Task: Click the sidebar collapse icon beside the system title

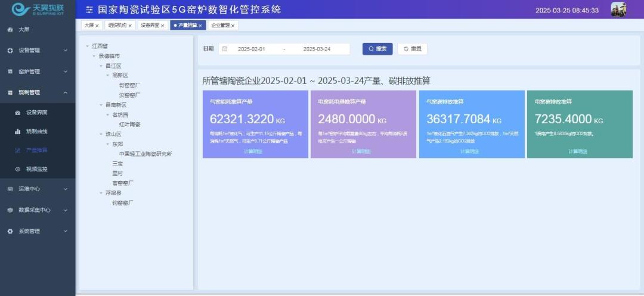Action: pyautogui.click(x=89, y=10)
